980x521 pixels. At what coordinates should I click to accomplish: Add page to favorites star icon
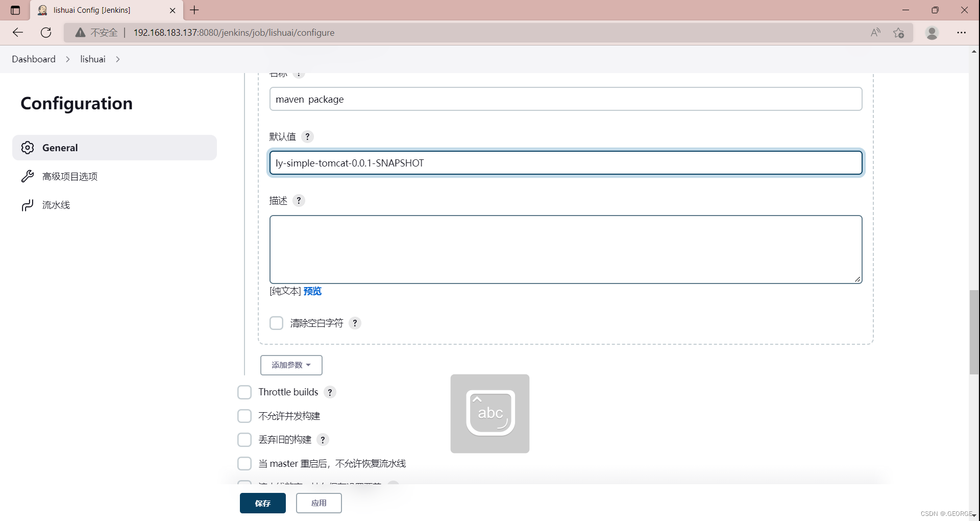(899, 33)
